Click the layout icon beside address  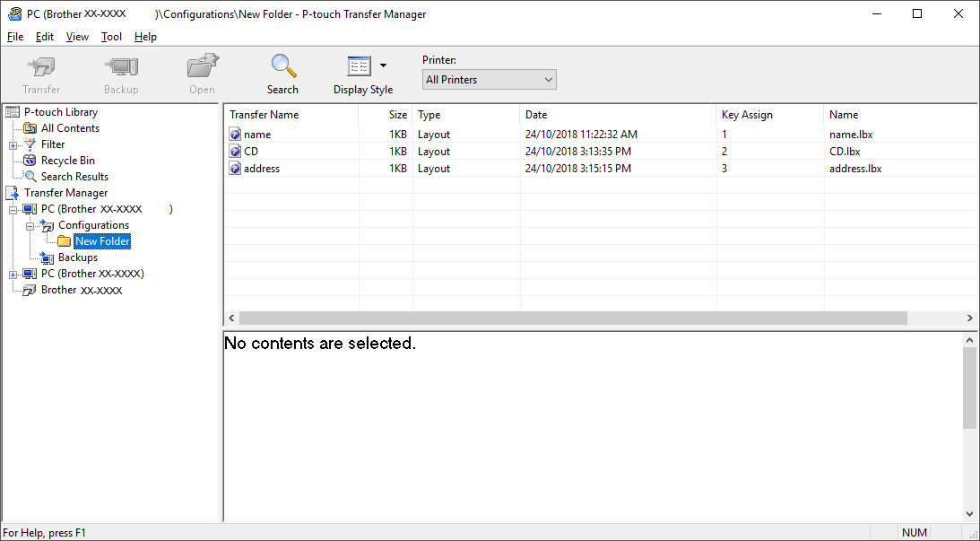[x=236, y=169]
